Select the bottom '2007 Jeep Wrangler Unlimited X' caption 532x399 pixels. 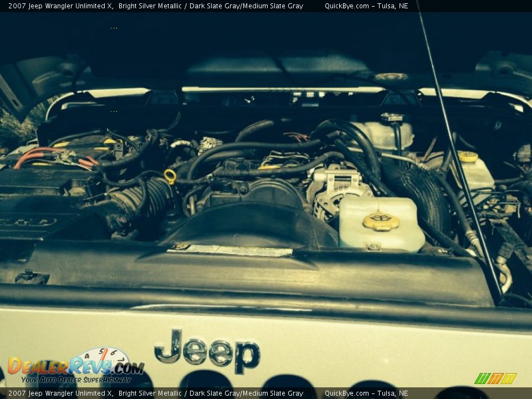(60, 393)
